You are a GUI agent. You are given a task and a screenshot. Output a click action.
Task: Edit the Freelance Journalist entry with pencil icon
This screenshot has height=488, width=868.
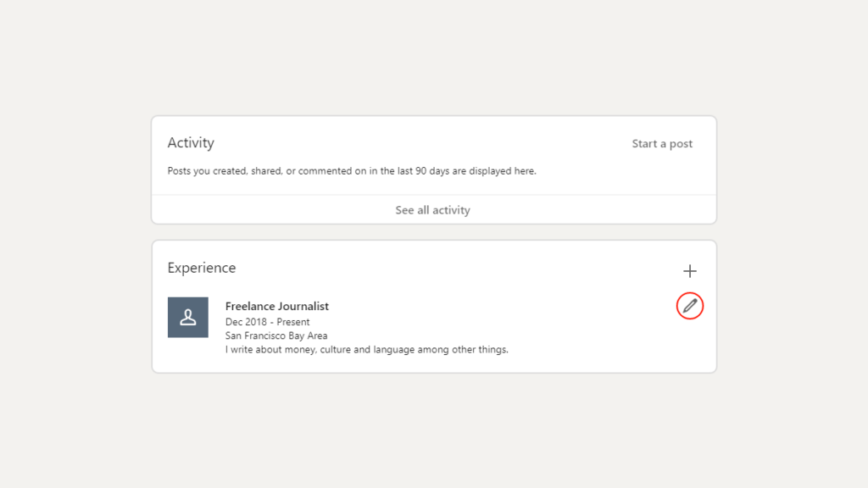click(x=690, y=306)
